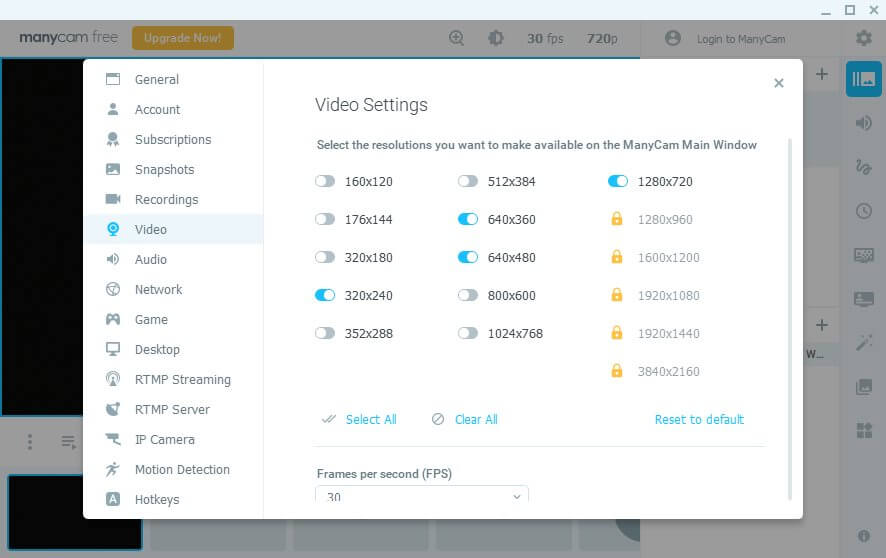The image size is (886, 558).
Task: Click the Hotkeys letter A icon
Action: click(113, 499)
